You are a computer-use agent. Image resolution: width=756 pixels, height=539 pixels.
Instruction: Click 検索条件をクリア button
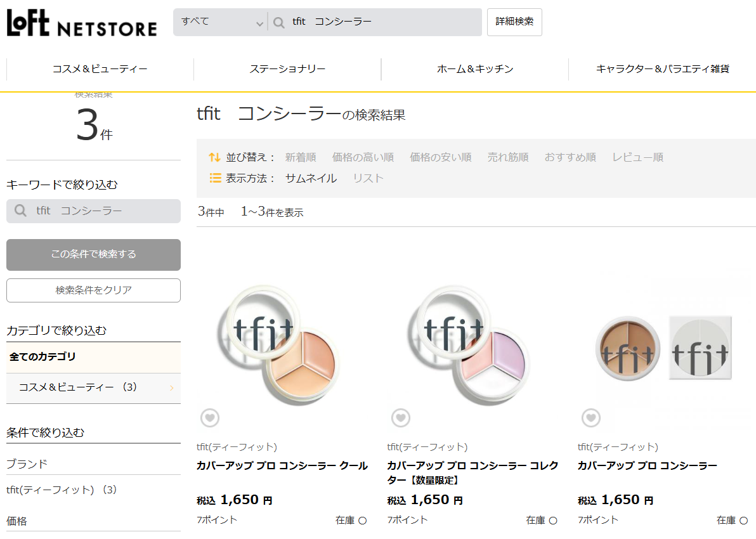pyautogui.click(x=93, y=290)
